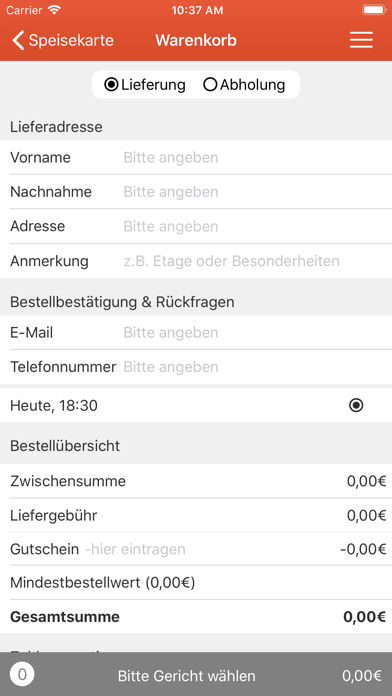Go back to Speisekarte
392x696 pixels.
pos(63,40)
